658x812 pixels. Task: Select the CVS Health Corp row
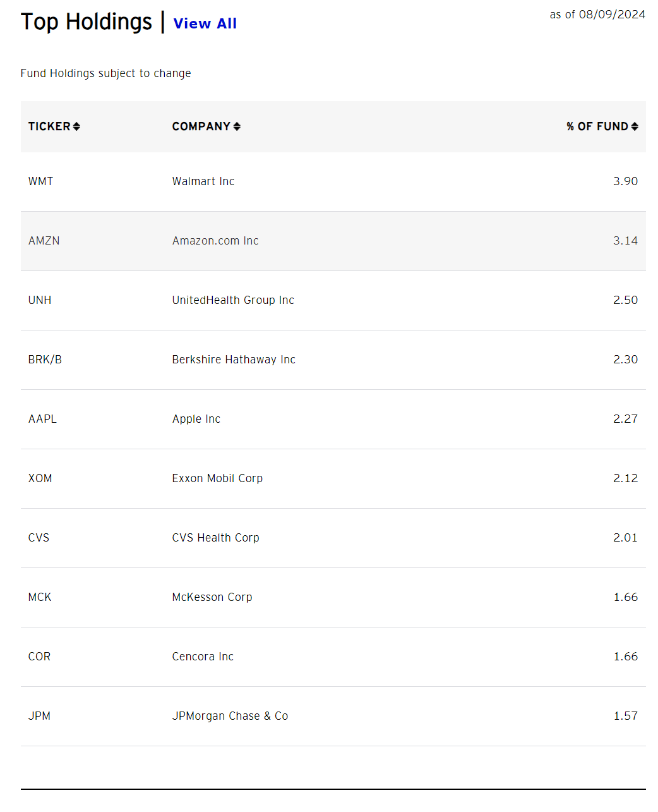tap(215, 538)
